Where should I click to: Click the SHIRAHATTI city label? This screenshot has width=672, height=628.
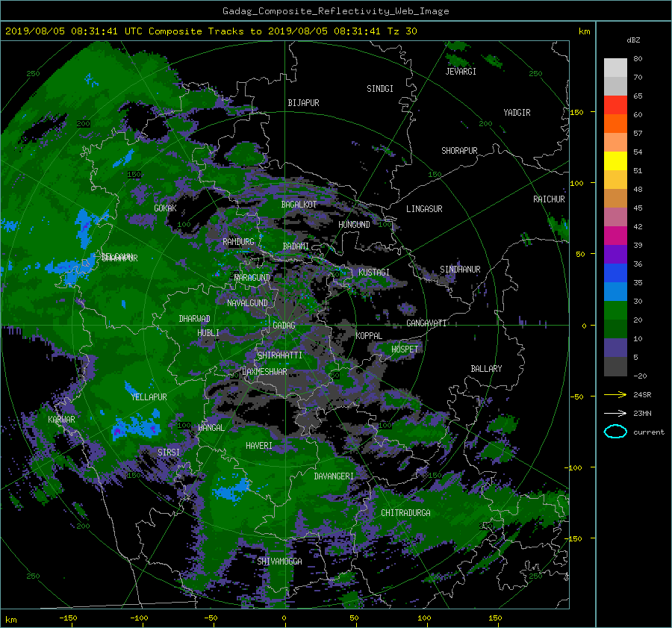click(x=280, y=355)
